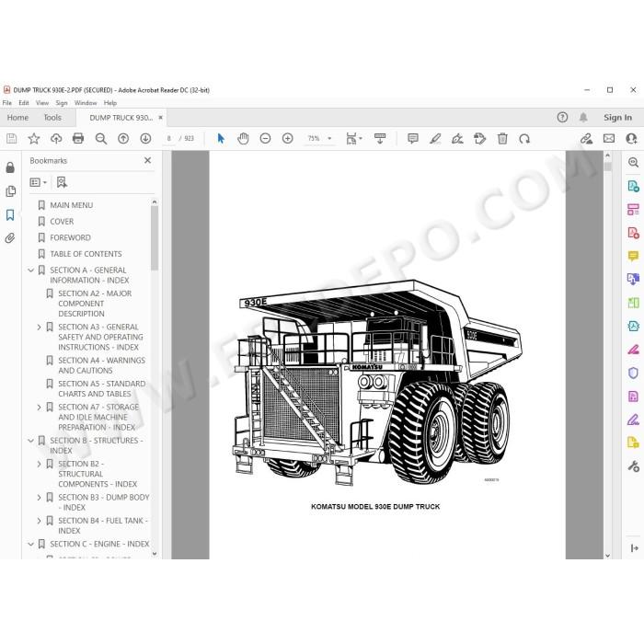Open the File menu
Viewport: 644px width, 644px height.
click(7, 103)
